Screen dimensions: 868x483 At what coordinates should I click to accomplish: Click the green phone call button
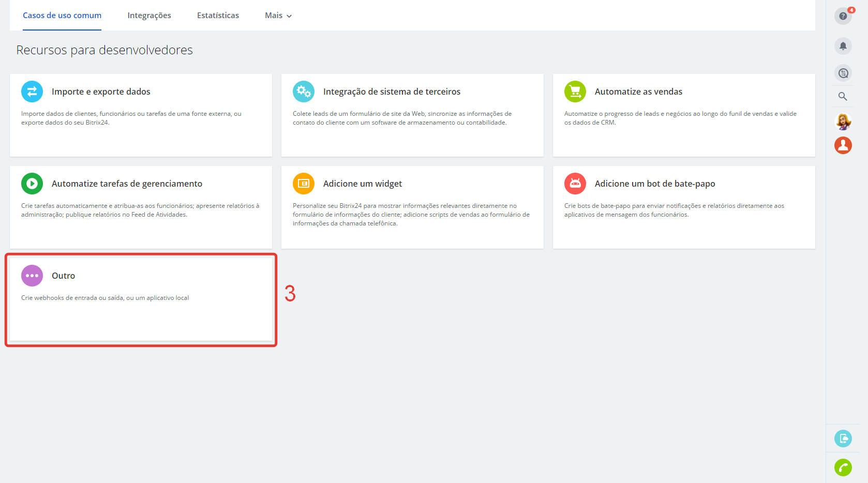click(x=843, y=467)
